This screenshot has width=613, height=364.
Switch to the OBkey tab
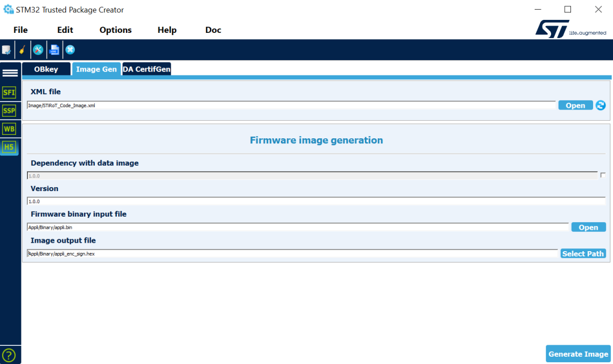pos(46,69)
